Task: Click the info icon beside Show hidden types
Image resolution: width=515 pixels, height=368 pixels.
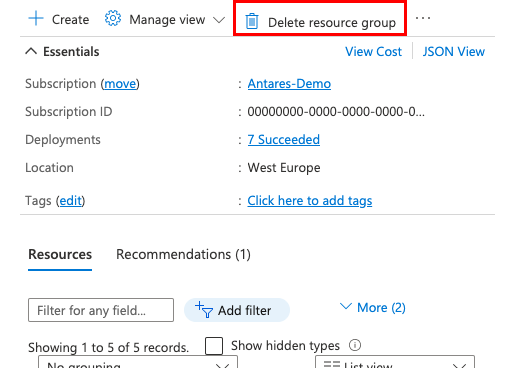Action: tap(355, 345)
